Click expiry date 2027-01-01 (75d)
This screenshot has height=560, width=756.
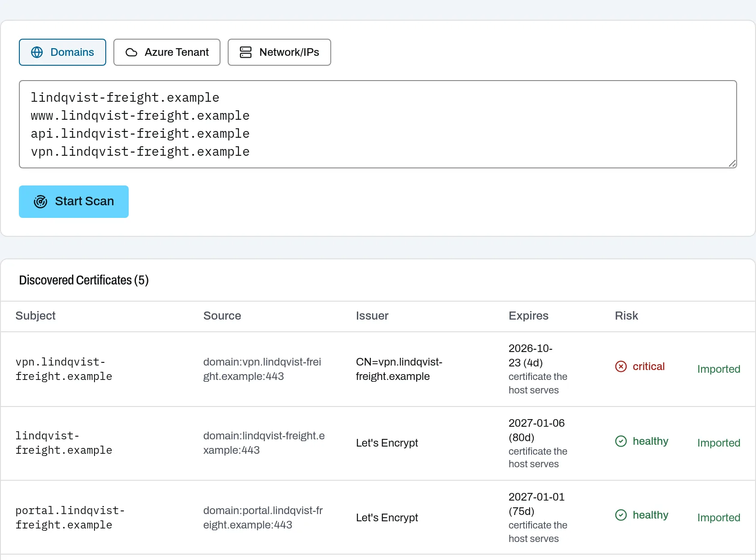click(536, 504)
